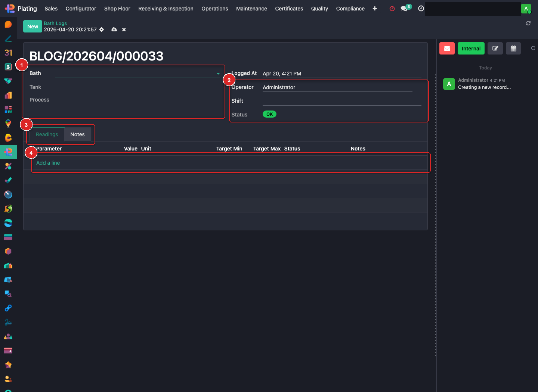Click the pencil log note icon
The width and height of the screenshot is (538, 392).
tap(495, 49)
